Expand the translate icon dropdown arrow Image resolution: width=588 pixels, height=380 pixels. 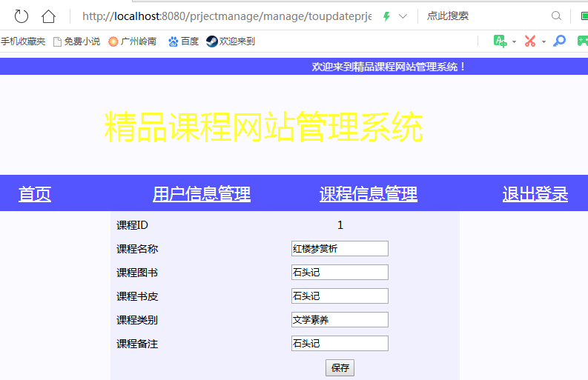[x=514, y=41]
